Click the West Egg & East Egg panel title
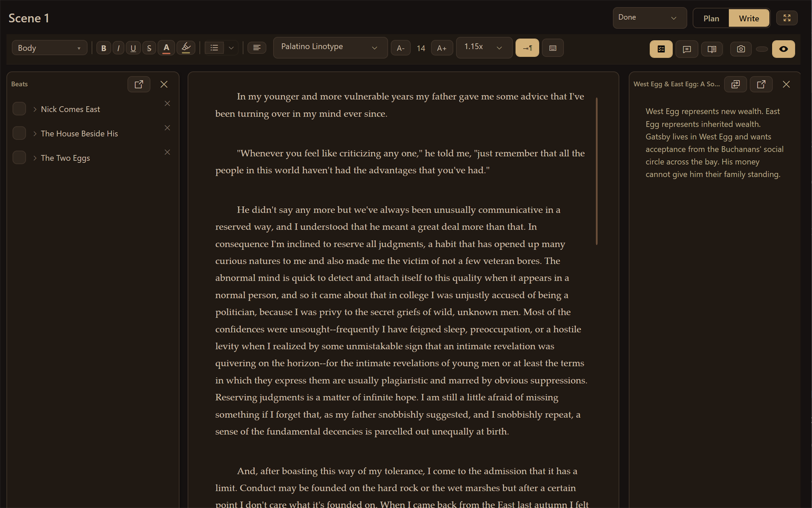 pos(676,84)
